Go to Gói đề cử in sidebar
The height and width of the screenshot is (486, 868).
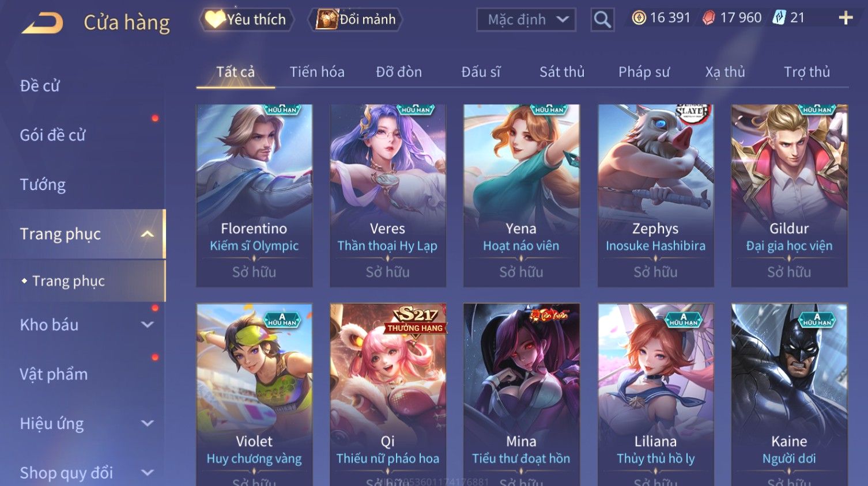pyautogui.click(x=52, y=135)
